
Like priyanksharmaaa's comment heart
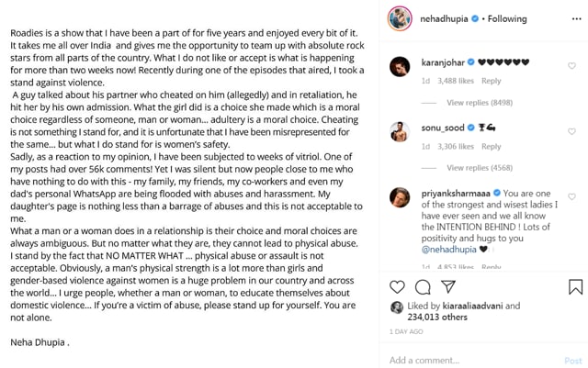571,196
